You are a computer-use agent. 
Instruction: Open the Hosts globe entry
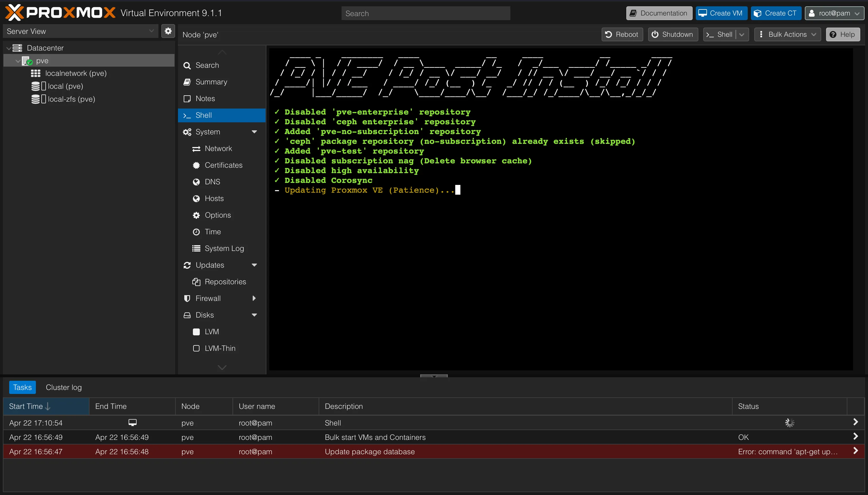pos(222,198)
